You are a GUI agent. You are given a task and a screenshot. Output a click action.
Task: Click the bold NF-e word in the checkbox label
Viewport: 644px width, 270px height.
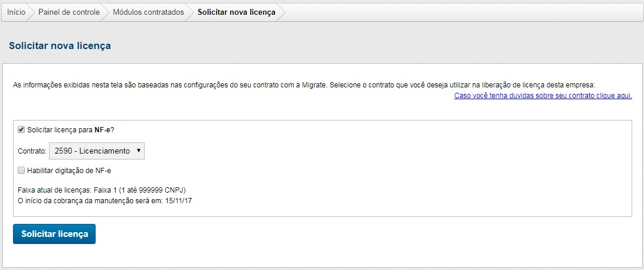point(102,129)
